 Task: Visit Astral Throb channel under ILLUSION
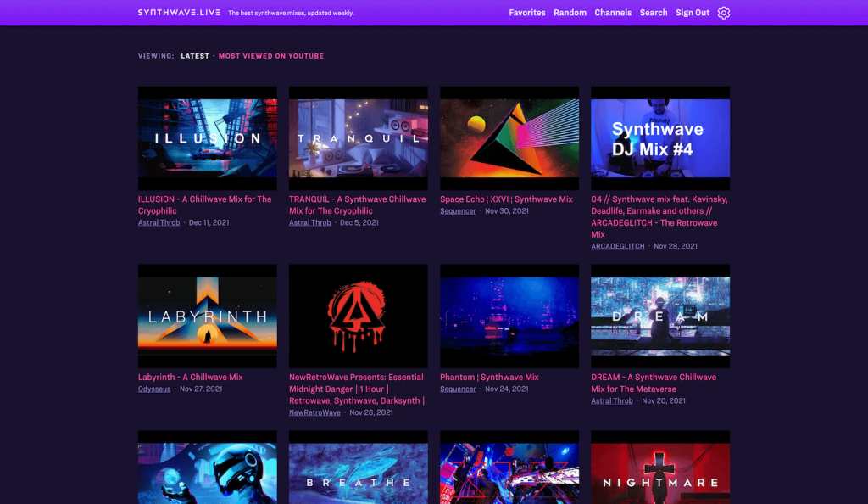pos(159,222)
